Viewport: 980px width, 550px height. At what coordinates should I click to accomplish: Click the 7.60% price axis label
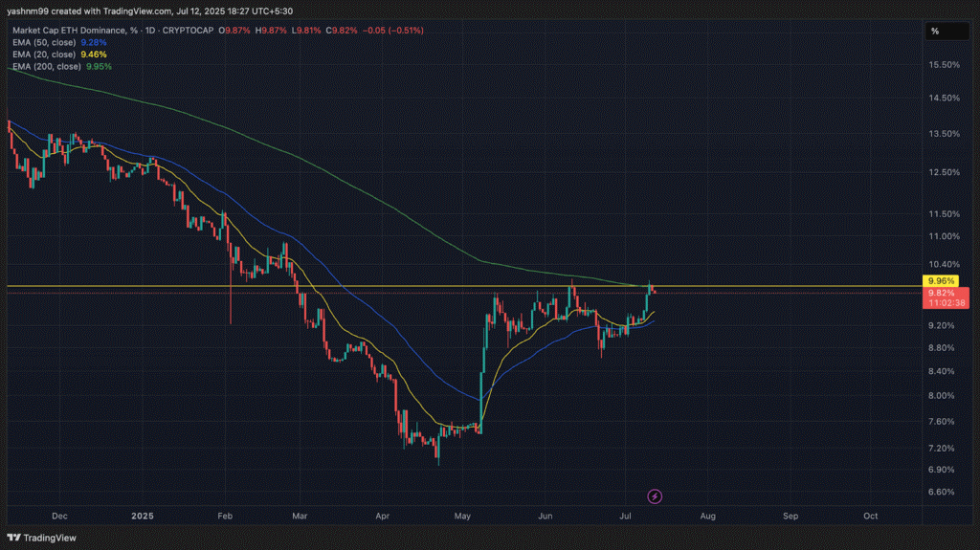tap(942, 422)
